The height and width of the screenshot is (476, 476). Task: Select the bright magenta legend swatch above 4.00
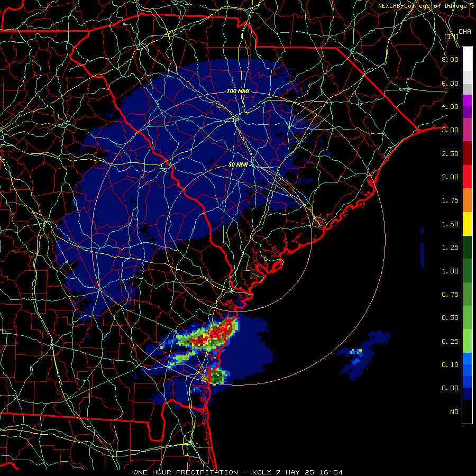(x=467, y=100)
